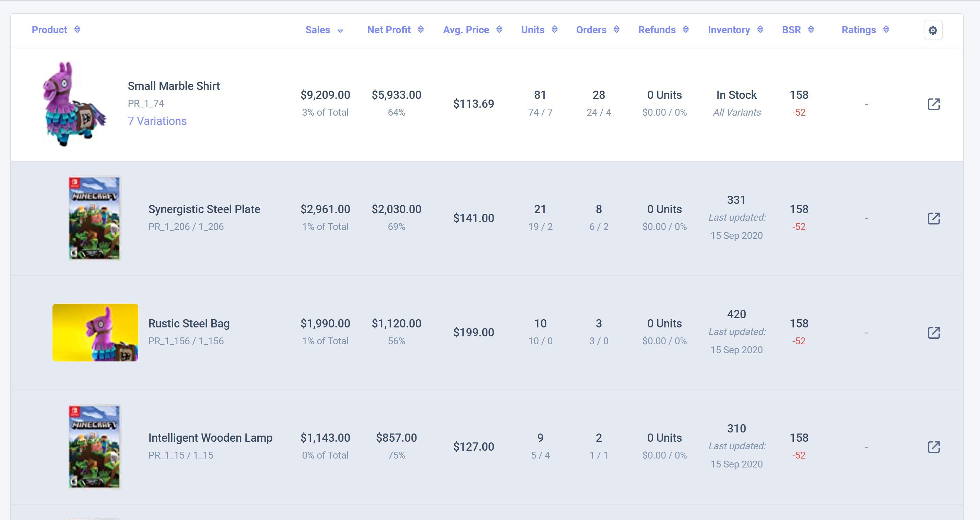Click sort arrows next to BSR header
Viewport: 980px width, 520px height.
(811, 30)
